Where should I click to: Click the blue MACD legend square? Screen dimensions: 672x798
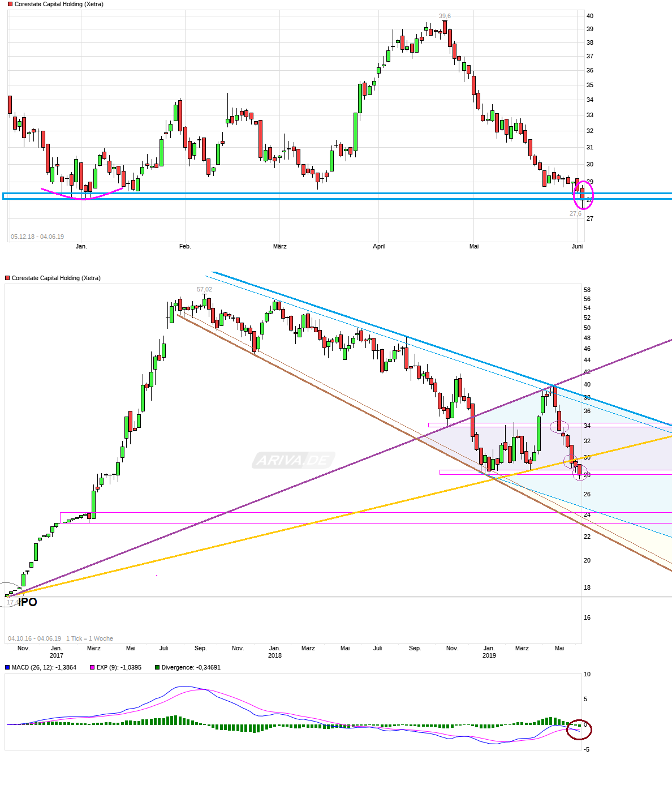pyautogui.click(x=7, y=668)
